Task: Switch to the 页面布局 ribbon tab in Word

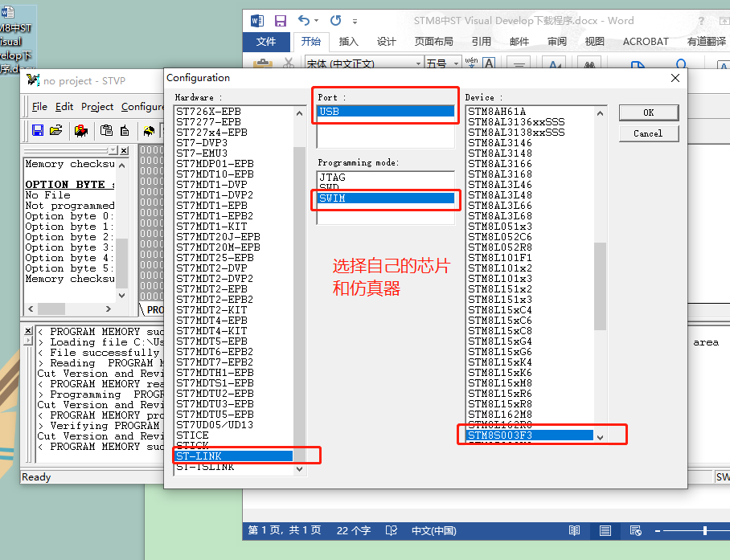Action: coord(434,42)
